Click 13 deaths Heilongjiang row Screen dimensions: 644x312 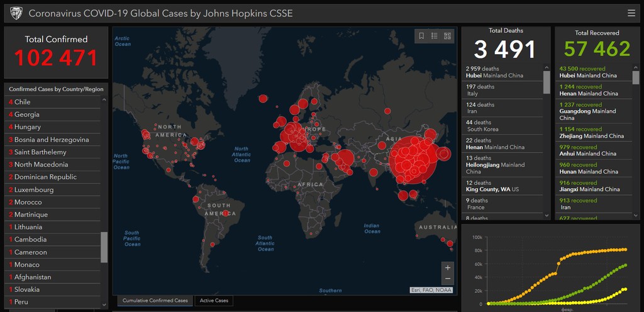502,165
